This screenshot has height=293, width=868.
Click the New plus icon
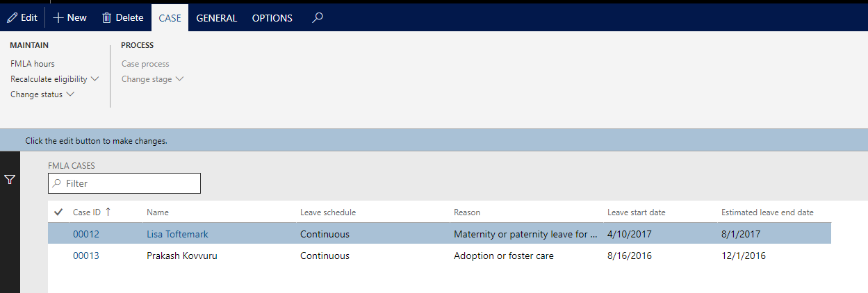coord(59,18)
